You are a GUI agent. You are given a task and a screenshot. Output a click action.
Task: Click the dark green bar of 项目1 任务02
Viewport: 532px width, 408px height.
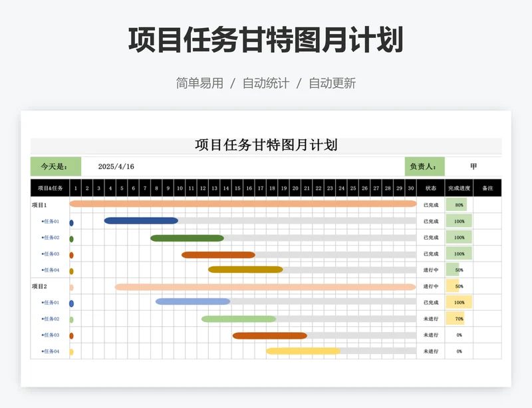187,238
